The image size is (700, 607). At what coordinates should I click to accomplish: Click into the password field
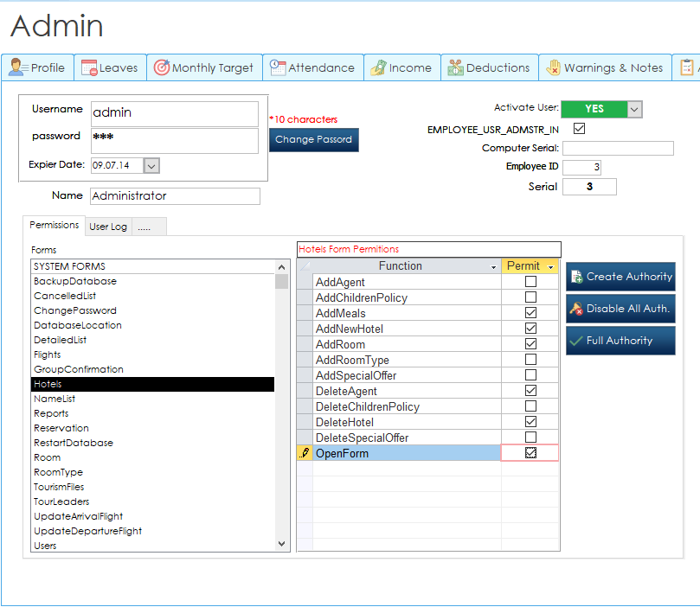tap(175, 141)
